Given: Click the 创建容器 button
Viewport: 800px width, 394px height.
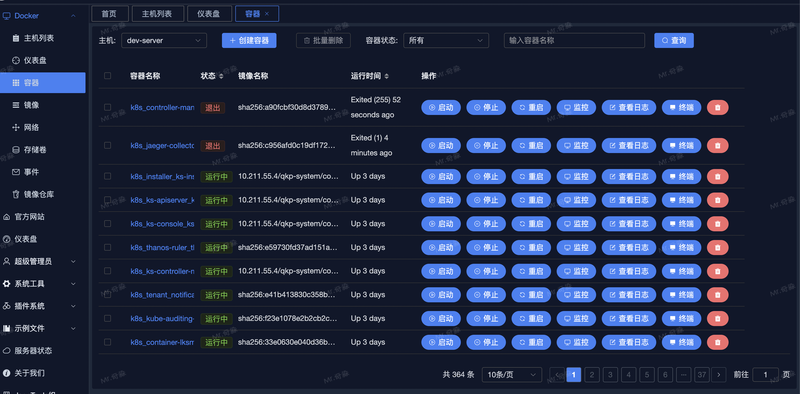Looking at the screenshot, I should (249, 40).
